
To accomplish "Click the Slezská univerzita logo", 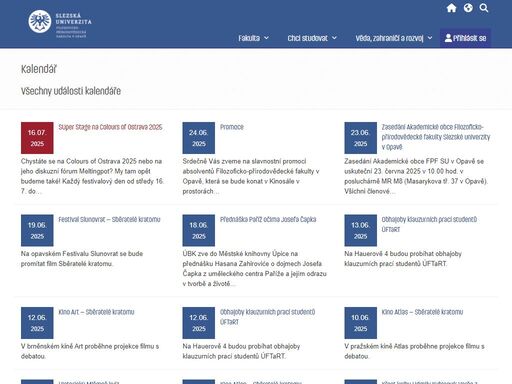I will click(60, 23).
